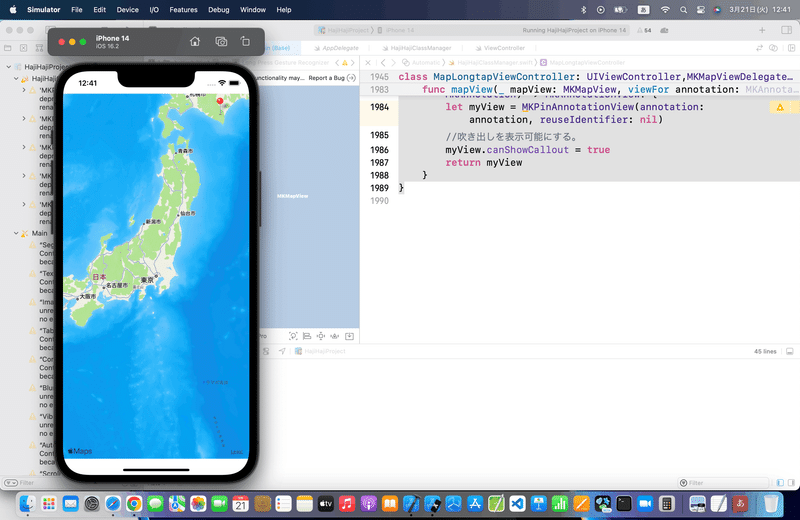Open Xcode symbol navigator icon
Image resolution: width=800 pixels, height=520 pixels.
(39, 48)
